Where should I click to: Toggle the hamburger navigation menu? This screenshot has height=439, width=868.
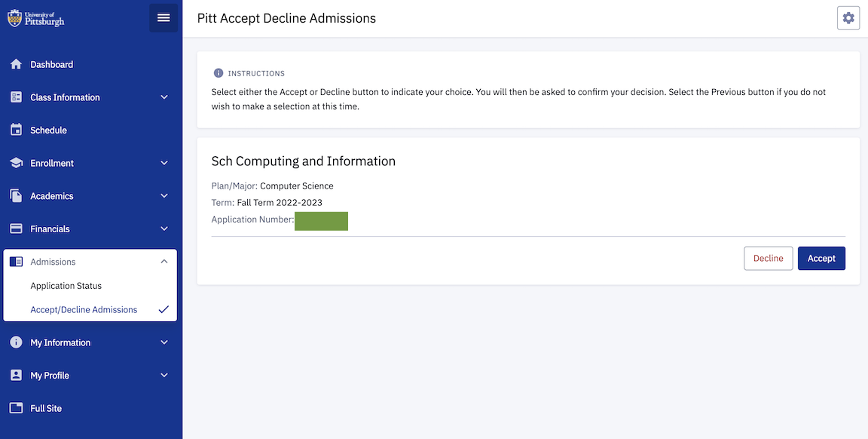click(164, 18)
